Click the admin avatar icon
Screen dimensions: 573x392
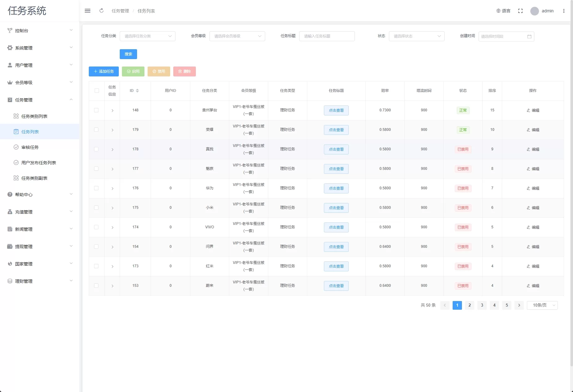click(x=534, y=11)
